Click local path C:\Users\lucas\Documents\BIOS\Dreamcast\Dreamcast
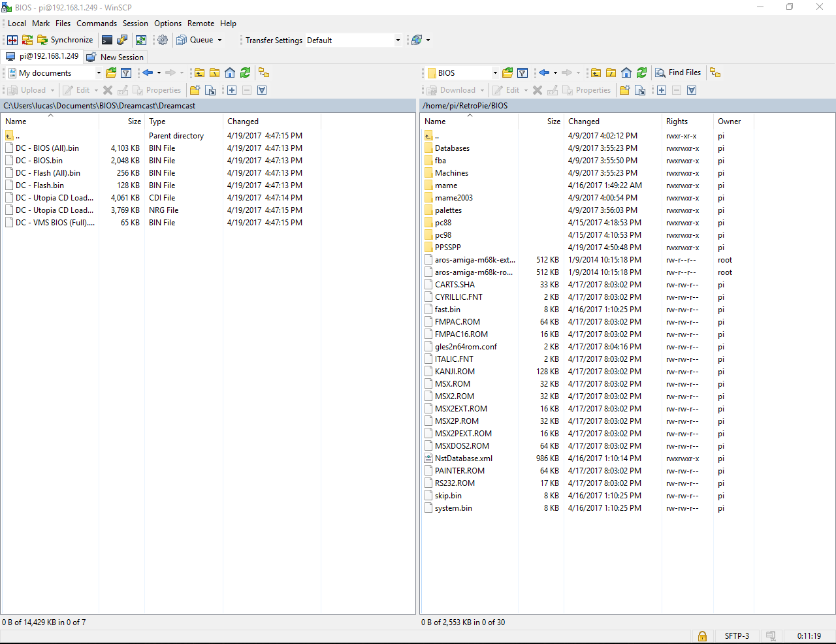Image resolution: width=836 pixels, height=644 pixels. click(99, 106)
